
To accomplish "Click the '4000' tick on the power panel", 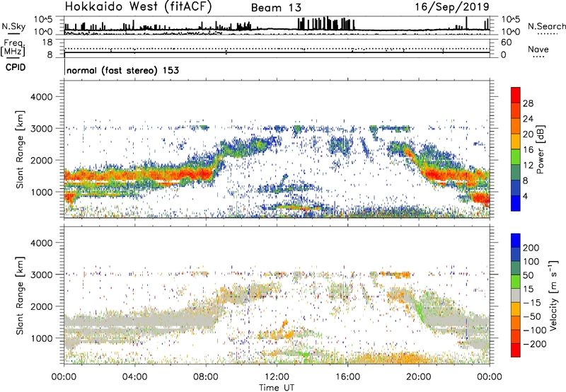I will pyautogui.click(x=41, y=97).
